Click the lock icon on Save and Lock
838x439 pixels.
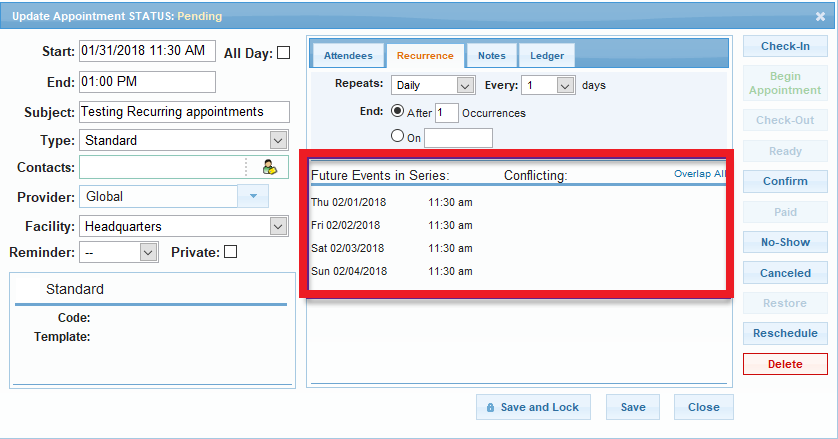(490, 407)
